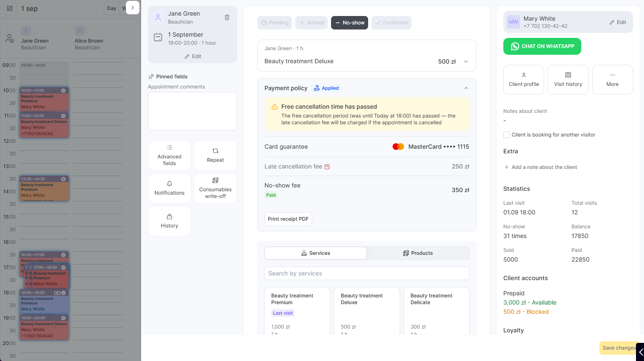Click the Appointment comments text box
The image size is (644, 361).
click(x=192, y=111)
